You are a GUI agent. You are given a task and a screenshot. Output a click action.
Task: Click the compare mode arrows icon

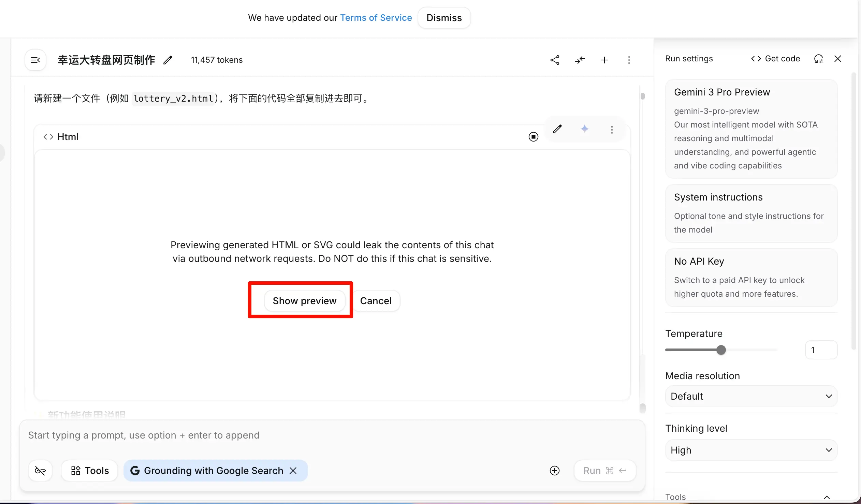click(580, 60)
